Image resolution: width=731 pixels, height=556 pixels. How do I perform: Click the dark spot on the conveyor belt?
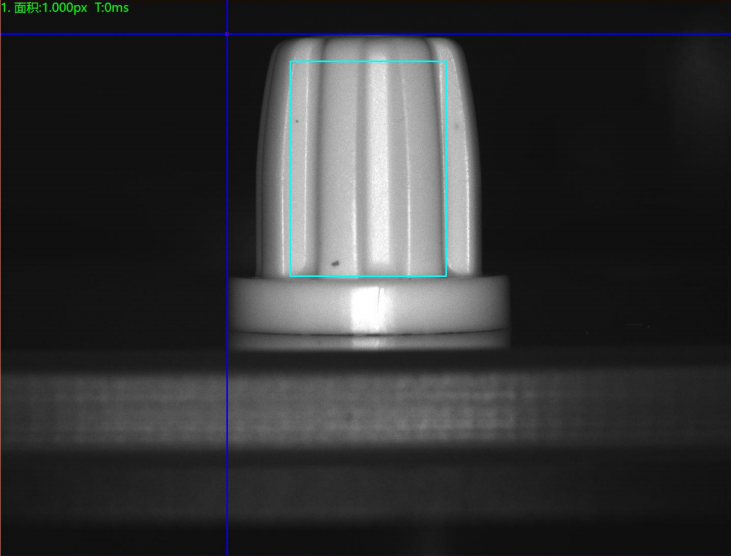(x=349, y=414)
